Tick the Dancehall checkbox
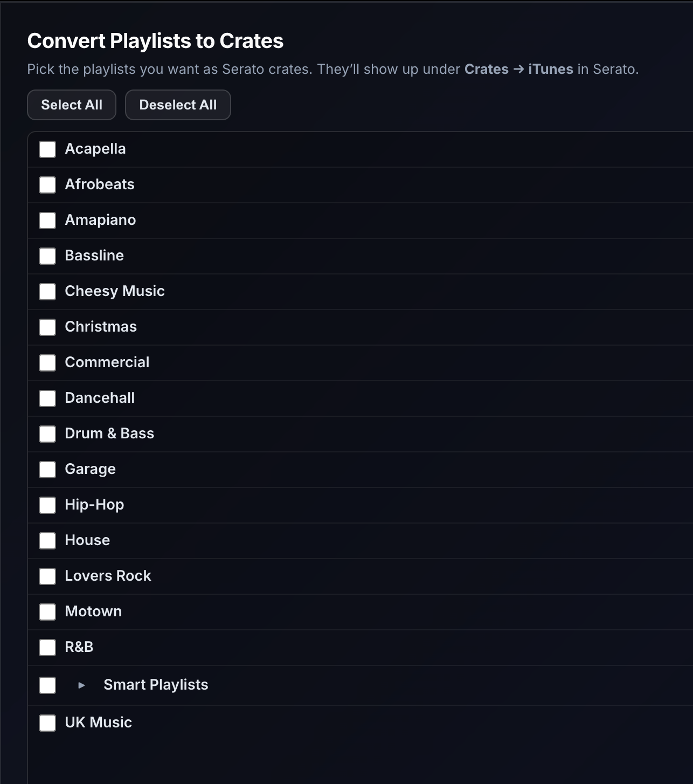This screenshot has height=784, width=693. coord(47,398)
